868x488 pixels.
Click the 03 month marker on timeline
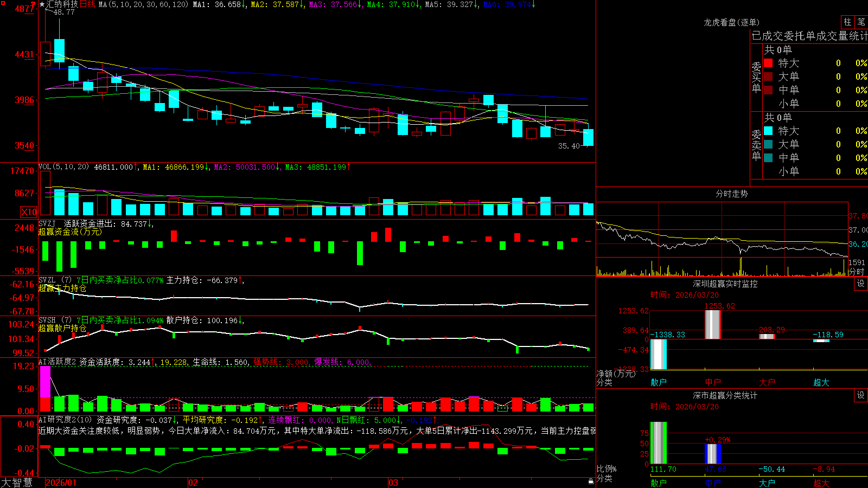point(393,483)
